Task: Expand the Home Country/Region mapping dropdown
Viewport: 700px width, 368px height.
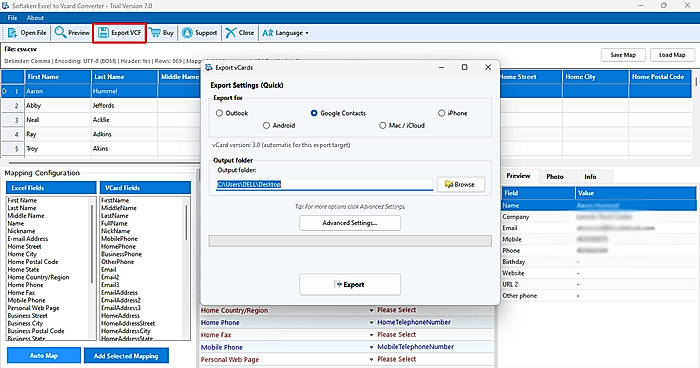Action: pos(371,310)
